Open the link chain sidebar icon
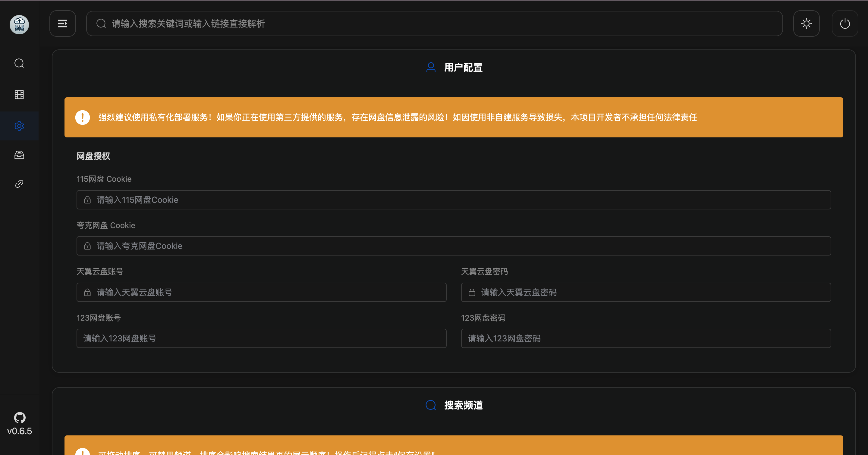 click(x=19, y=184)
